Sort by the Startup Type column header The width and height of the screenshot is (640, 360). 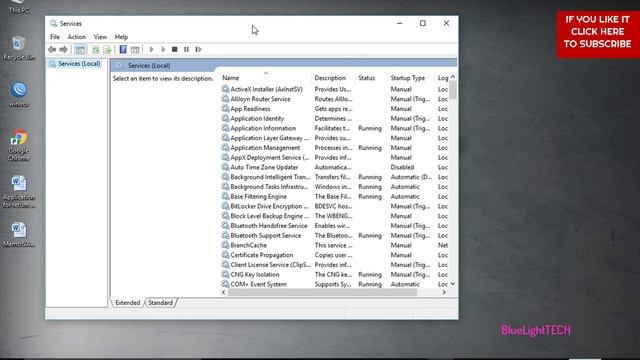pyautogui.click(x=407, y=78)
